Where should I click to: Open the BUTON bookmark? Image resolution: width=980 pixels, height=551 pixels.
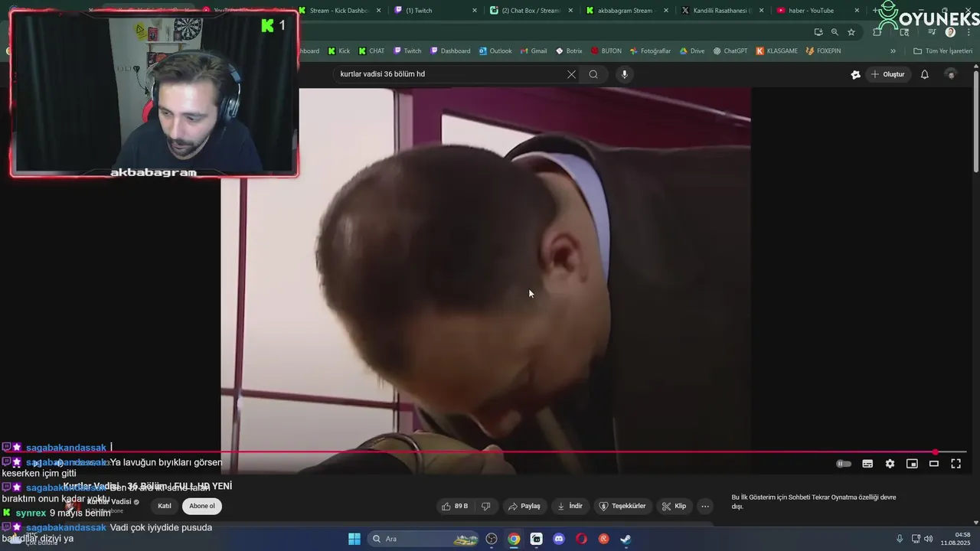point(606,51)
